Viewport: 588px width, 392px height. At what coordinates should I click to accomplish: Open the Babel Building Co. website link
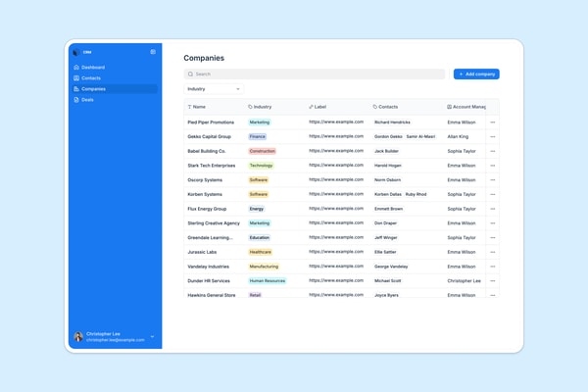click(x=336, y=150)
